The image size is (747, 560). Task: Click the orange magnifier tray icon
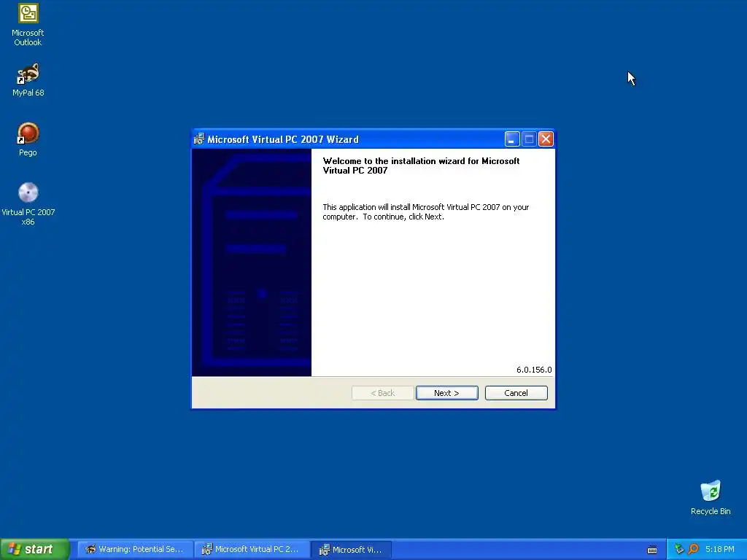coord(693,549)
